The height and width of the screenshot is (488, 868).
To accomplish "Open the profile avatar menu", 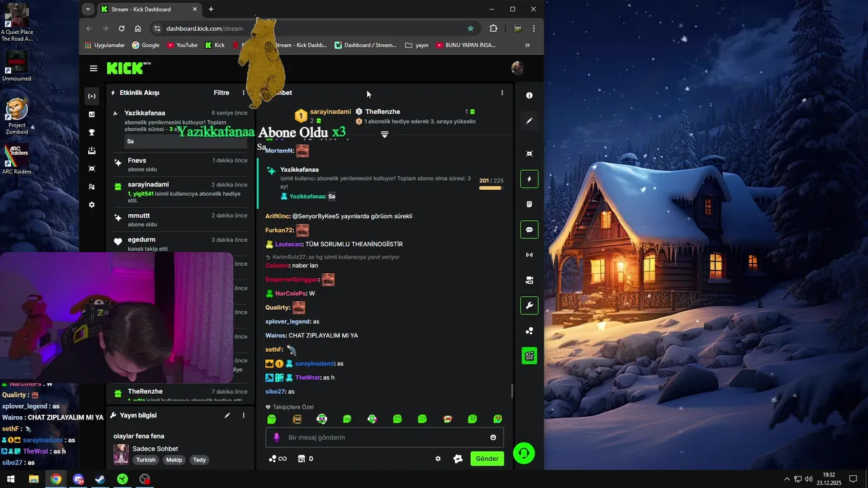I will point(517,68).
